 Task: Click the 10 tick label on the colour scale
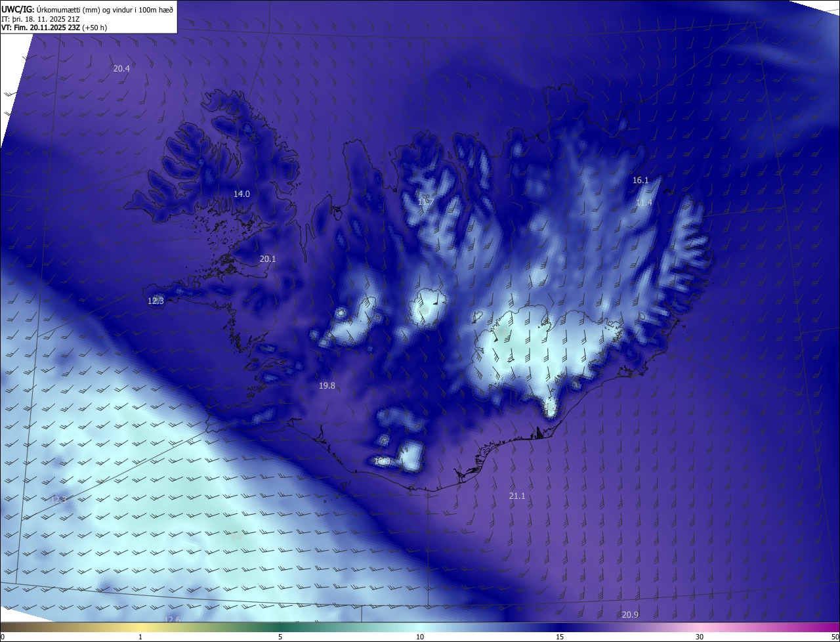[420, 637]
